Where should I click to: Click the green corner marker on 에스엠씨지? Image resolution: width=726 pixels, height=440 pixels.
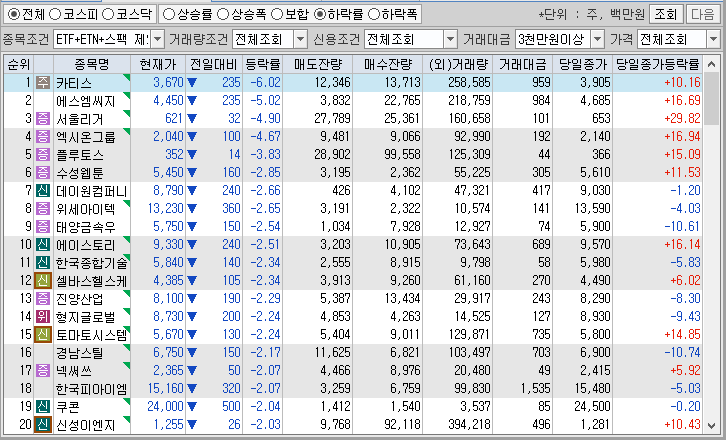click(x=127, y=95)
